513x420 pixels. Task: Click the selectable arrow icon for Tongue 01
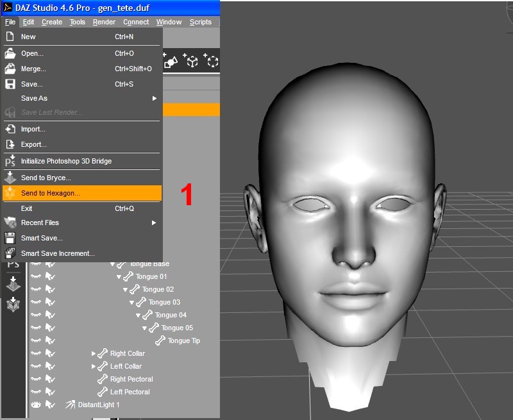50,276
